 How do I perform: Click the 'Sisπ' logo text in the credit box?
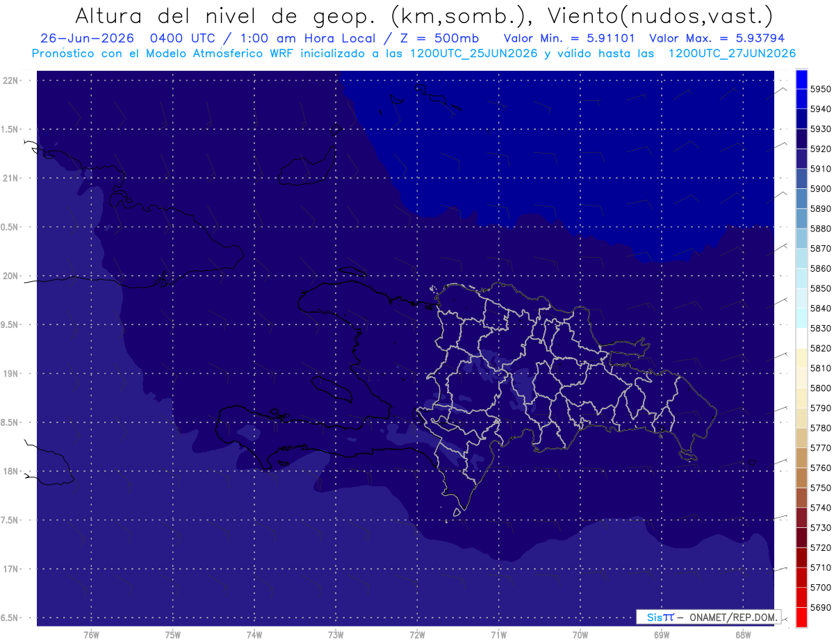pos(660,617)
